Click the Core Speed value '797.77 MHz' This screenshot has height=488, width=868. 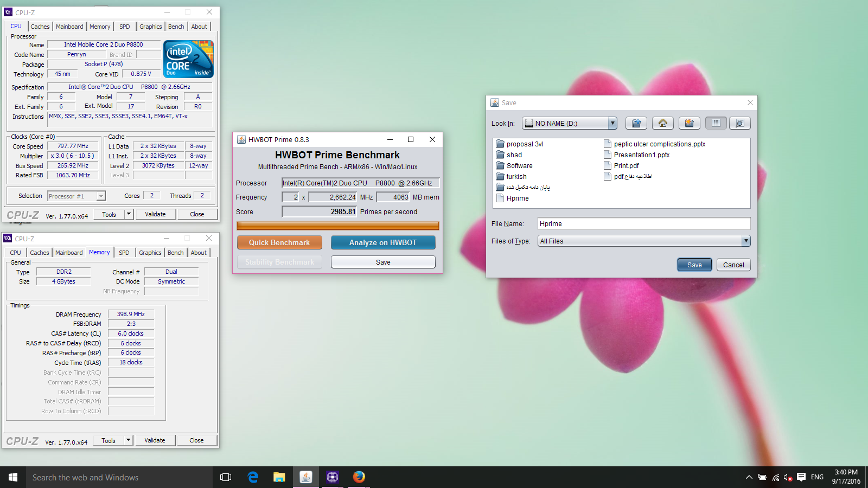(x=73, y=146)
